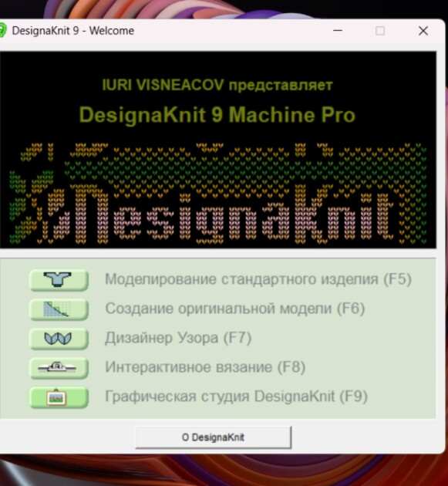The width and height of the screenshot is (448, 486).
Task: Choose the 'Дизайнер Узора (F7)' label
Action: pyautogui.click(x=178, y=338)
